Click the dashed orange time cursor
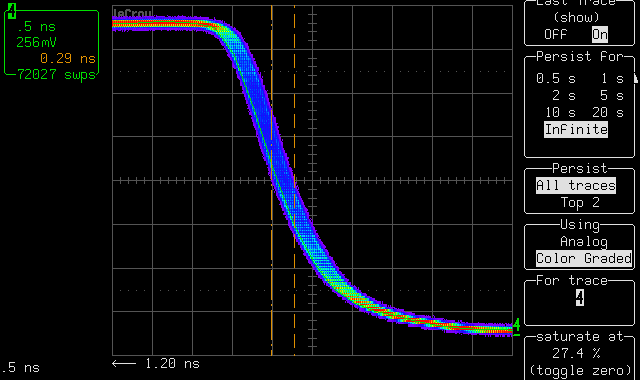The image size is (640, 380). pyautogui.click(x=295, y=180)
